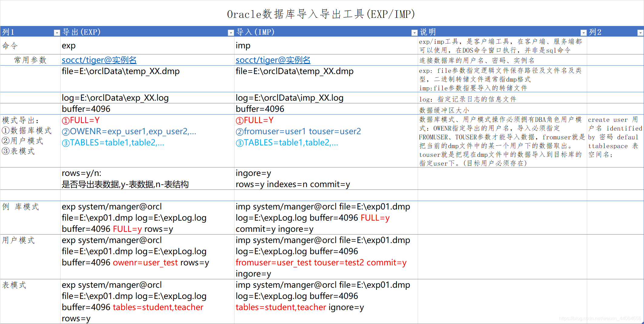Open the 说明 column filter dropdown
The image size is (644, 324).
584,33
